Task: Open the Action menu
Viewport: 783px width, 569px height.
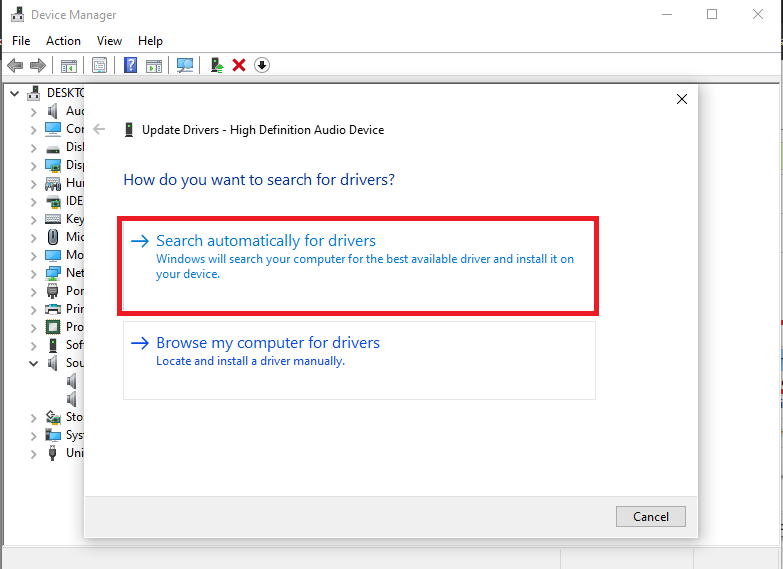Action: click(x=63, y=41)
